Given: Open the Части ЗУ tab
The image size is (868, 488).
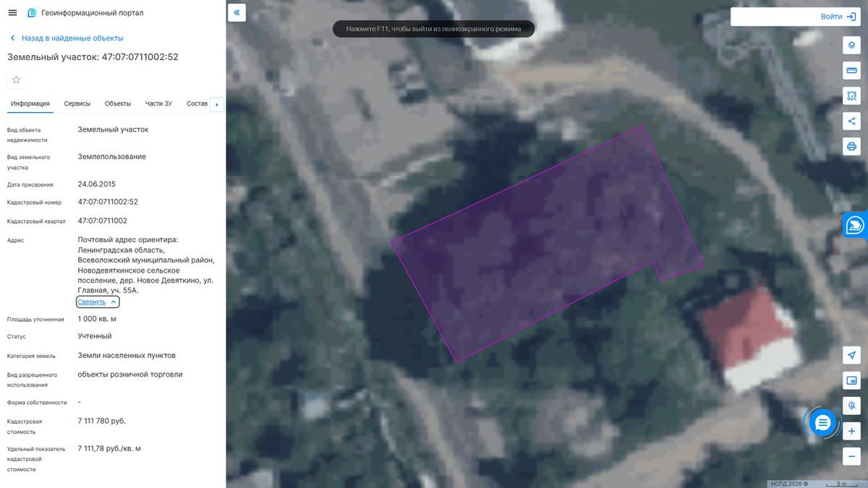Looking at the screenshot, I should coord(158,103).
